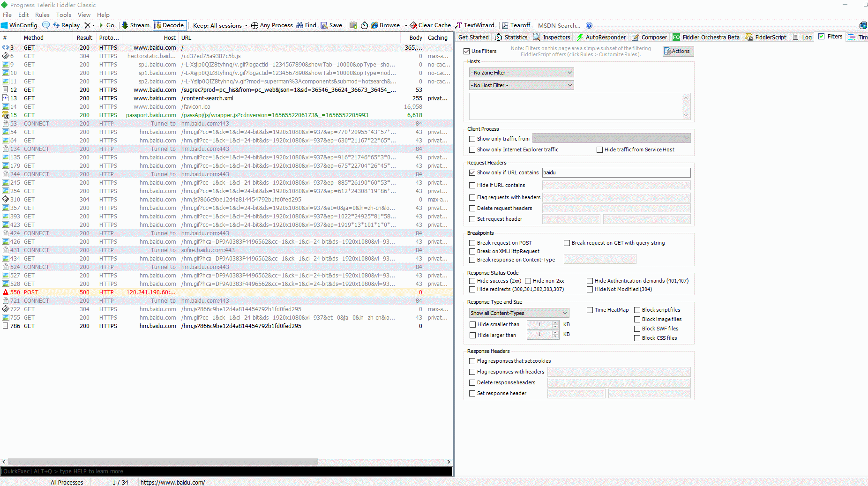
Task: Save the sessions
Action: [331, 25]
